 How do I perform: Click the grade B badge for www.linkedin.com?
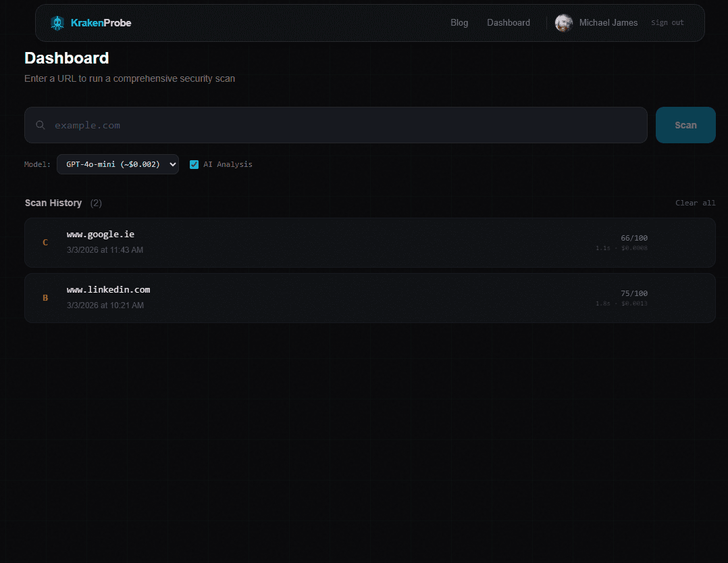(45, 297)
